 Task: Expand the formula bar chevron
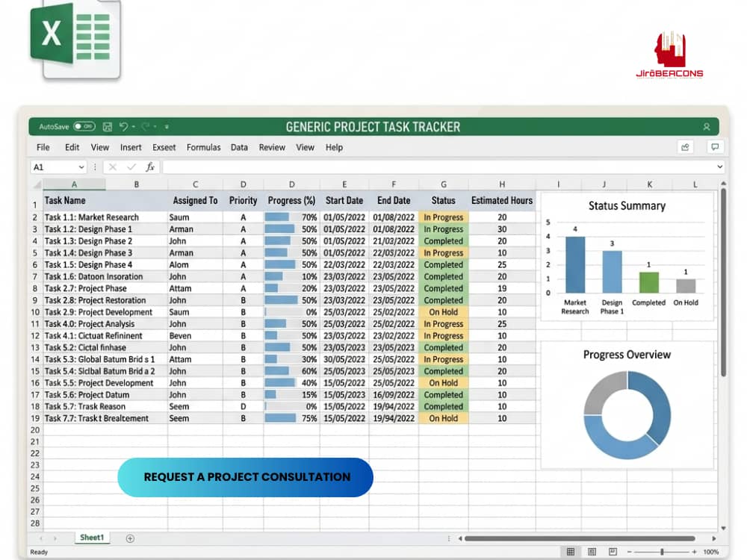click(720, 167)
